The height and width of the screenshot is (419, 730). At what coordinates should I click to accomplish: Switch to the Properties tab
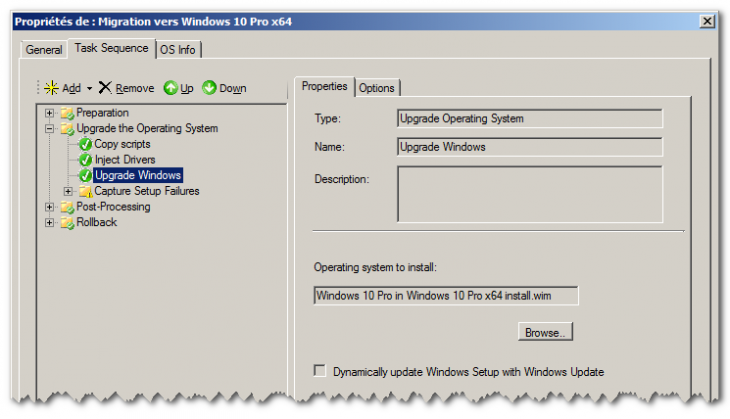pyautogui.click(x=324, y=86)
